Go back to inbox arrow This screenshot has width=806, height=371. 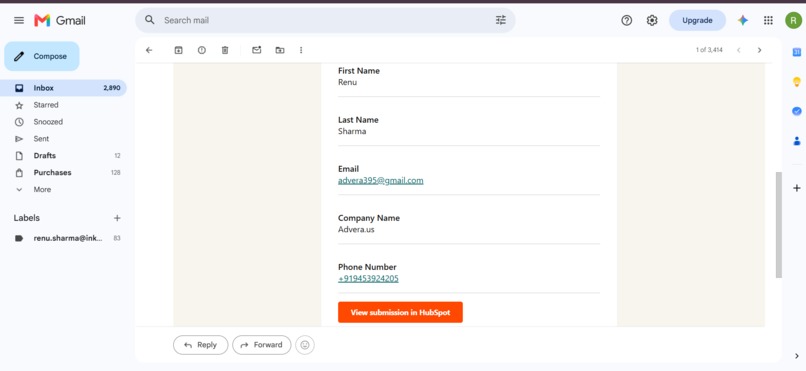(149, 50)
